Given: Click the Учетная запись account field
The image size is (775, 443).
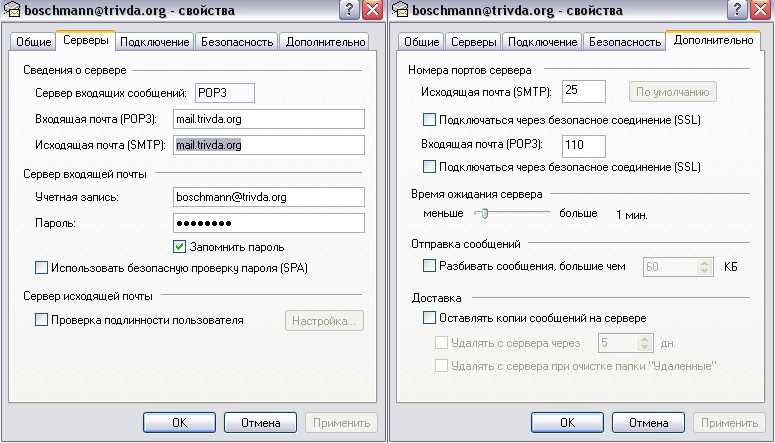Looking at the screenshot, I should coord(267,197).
